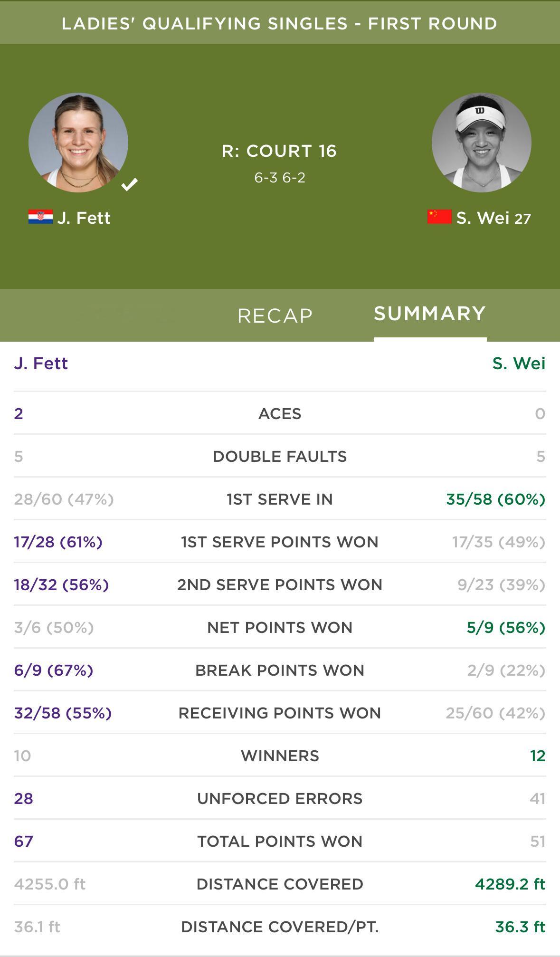Image resolution: width=560 pixels, height=957 pixels.
Task: Tap the Ladies' Qualifying Singles header
Action: [x=280, y=23]
